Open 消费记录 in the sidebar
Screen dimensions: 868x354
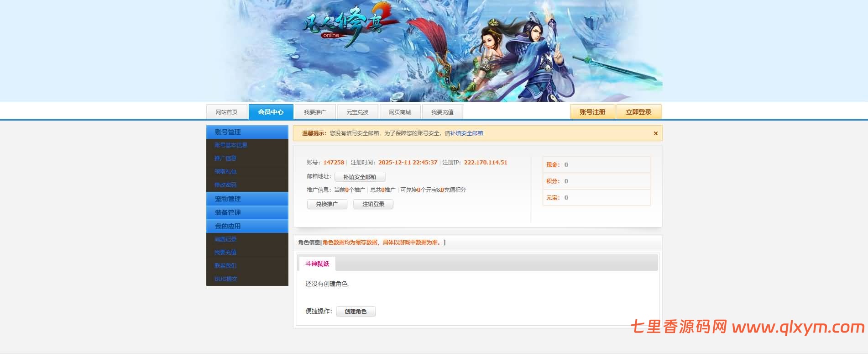click(x=225, y=239)
